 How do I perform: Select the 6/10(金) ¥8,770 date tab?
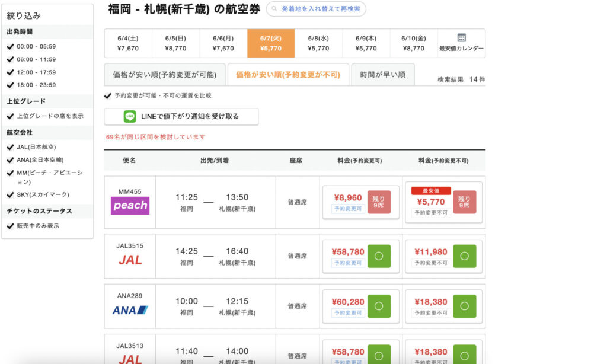414,43
